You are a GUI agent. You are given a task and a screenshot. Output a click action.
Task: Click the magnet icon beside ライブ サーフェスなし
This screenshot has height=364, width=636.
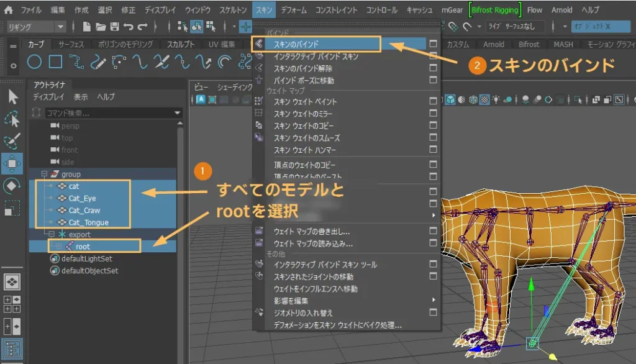click(x=468, y=27)
